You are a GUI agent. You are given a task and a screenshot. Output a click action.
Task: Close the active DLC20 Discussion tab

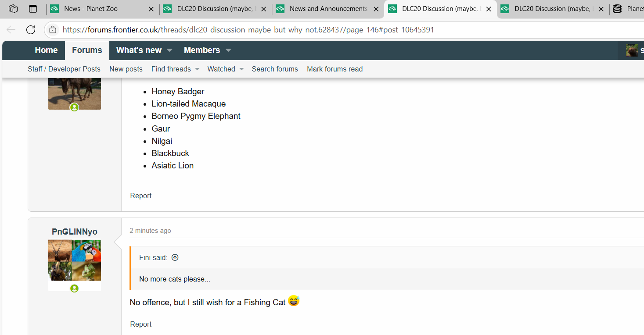[489, 9]
